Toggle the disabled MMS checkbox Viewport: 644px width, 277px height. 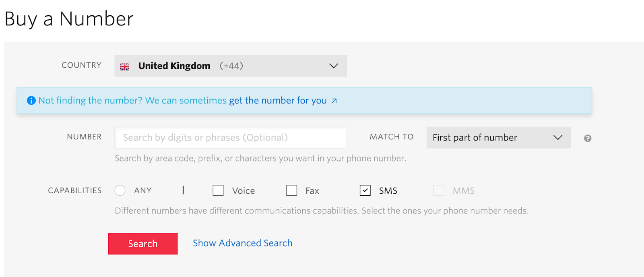click(x=439, y=190)
